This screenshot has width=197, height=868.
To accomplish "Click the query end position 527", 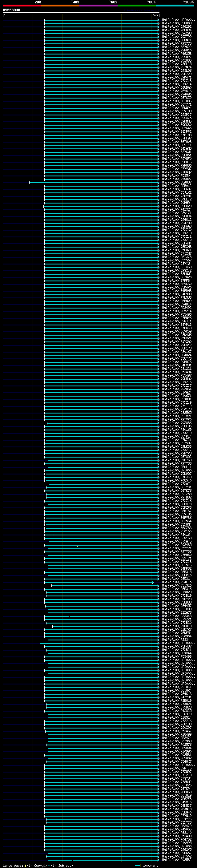I will [155, 15].
